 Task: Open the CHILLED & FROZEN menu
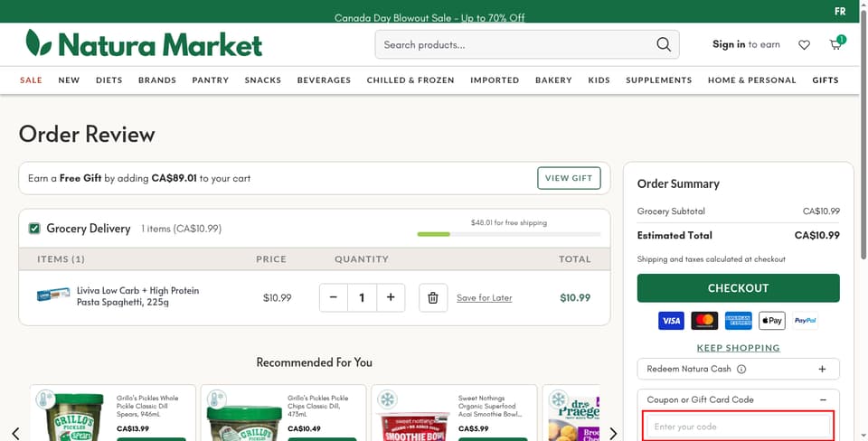(x=410, y=80)
